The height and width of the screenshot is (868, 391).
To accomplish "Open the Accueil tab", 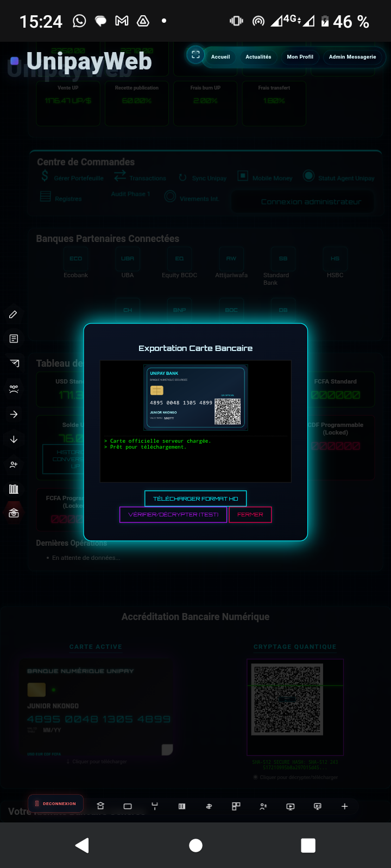I will [x=220, y=56].
